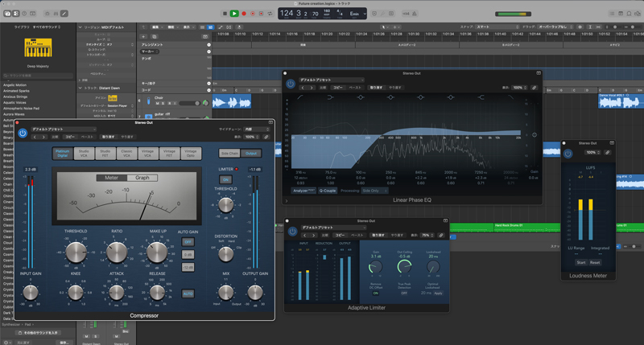Click the Stop button in transport bar
This screenshot has width=644, height=345.
click(224, 13)
